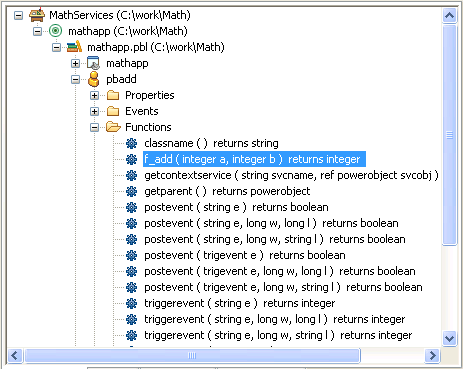The height and width of the screenshot is (369, 463).
Task: Click the vertical scrollbar thumb
Action: (x=449, y=135)
